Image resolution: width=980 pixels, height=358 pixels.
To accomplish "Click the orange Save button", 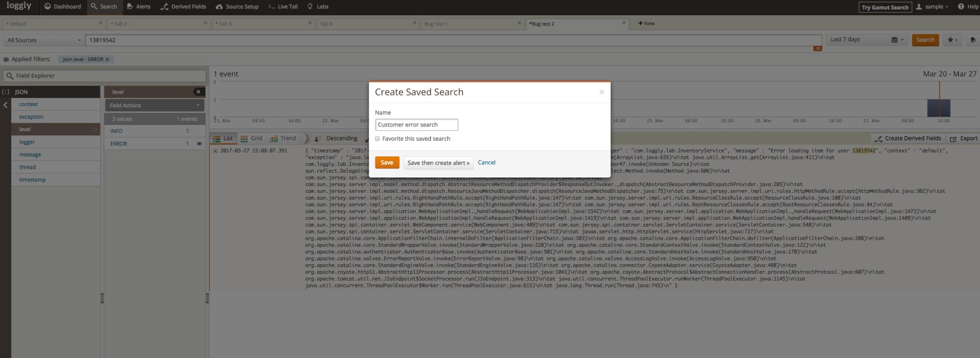I will (387, 163).
